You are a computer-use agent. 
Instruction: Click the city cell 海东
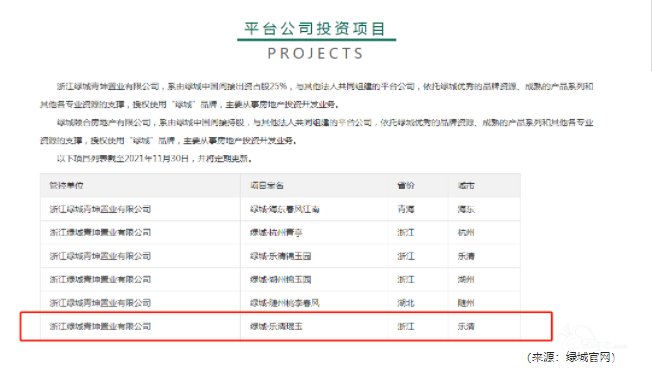(x=466, y=209)
